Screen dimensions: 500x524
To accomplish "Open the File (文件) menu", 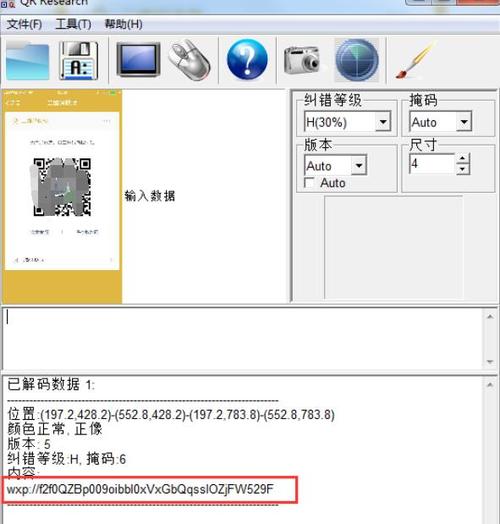I will pos(24,24).
